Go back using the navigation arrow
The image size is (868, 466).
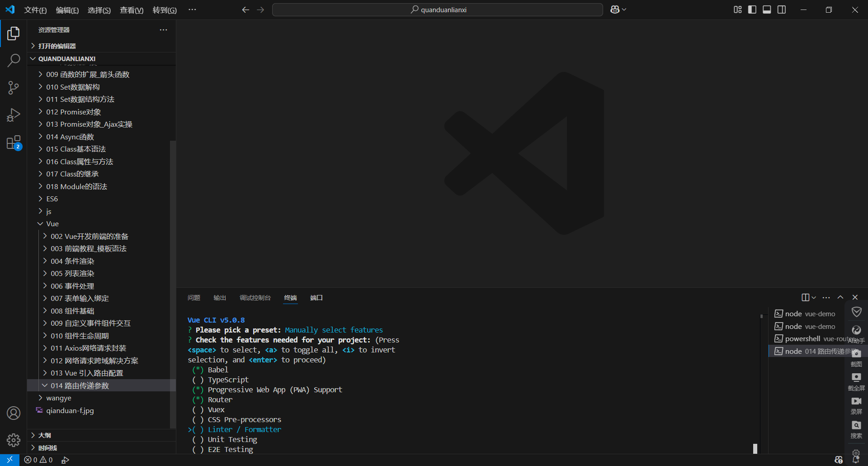[x=245, y=10]
